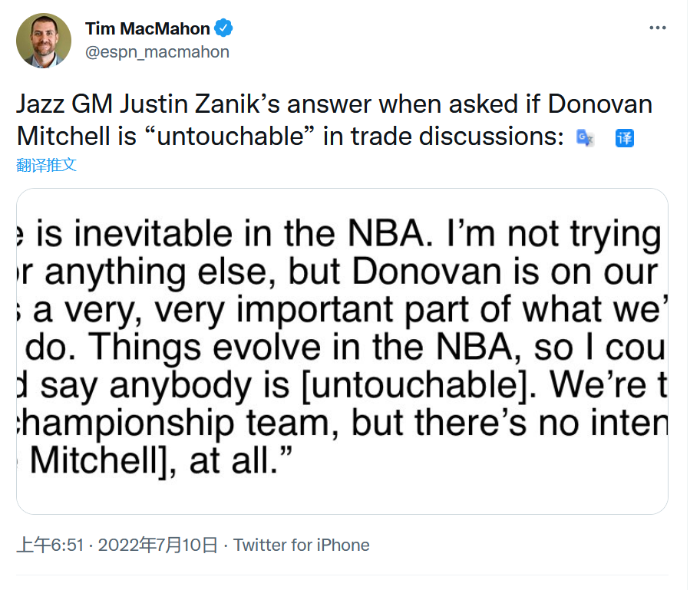Screen dimensions: 700x590
Task: Click the blank area below the quote text
Action: [x=342, y=496]
